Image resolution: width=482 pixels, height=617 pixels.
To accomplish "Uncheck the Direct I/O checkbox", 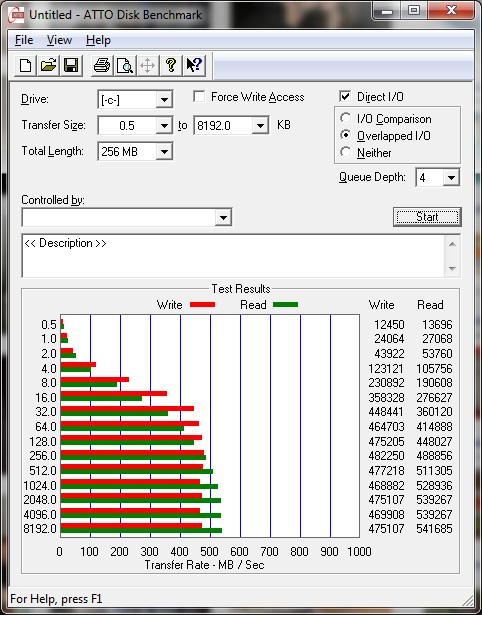I will [345, 96].
